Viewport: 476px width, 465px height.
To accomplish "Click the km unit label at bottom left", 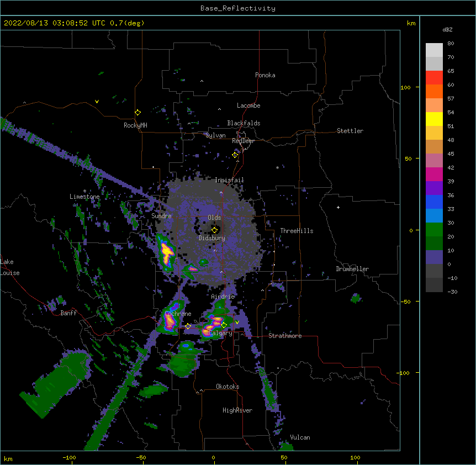I will (8, 458).
